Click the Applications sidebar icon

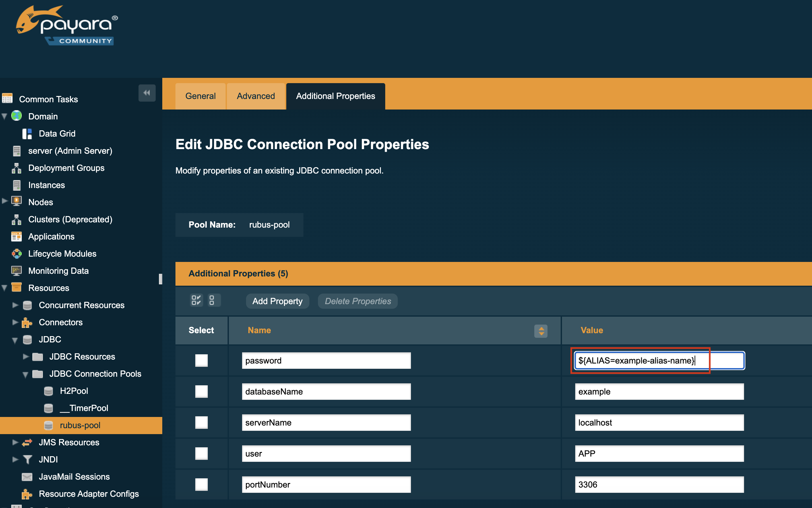point(16,237)
